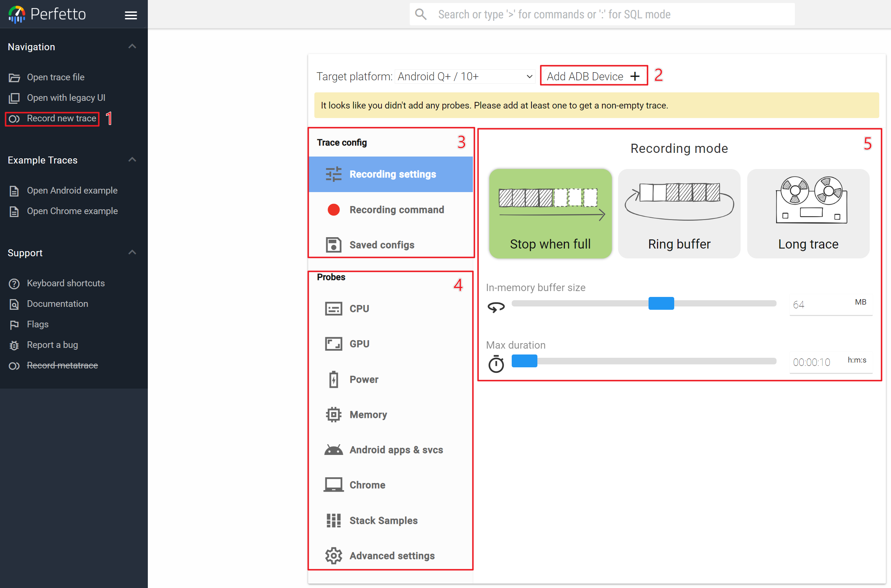Click the Power battery icon

click(333, 379)
